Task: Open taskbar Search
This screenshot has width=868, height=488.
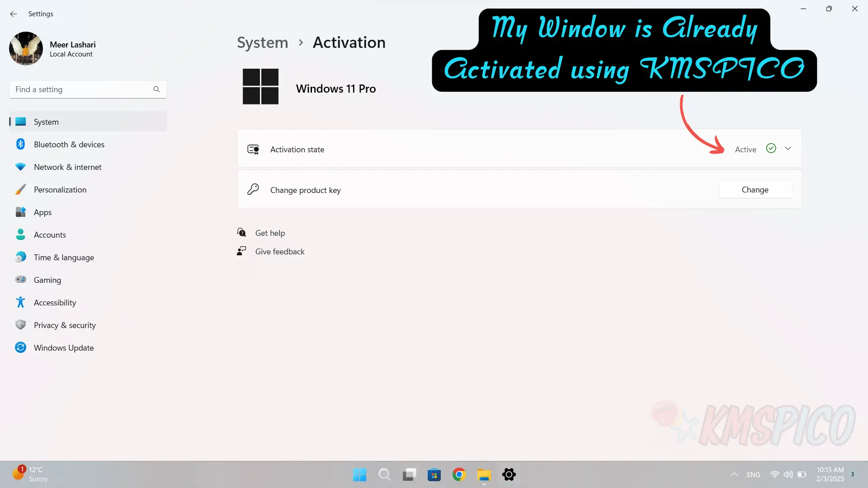Action: coord(385,474)
